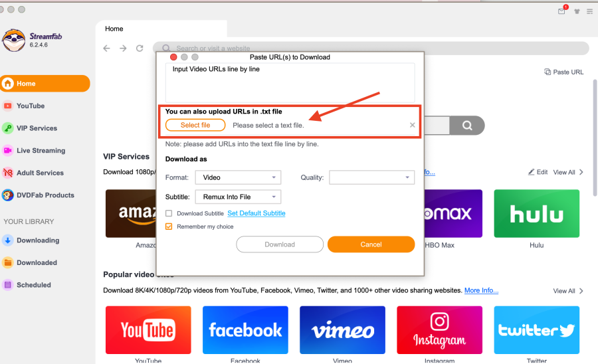Image resolution: width=598 pixels, height=364 pixels.
Task: Open the notifications mail icon
Action: (x=561, y=11)
